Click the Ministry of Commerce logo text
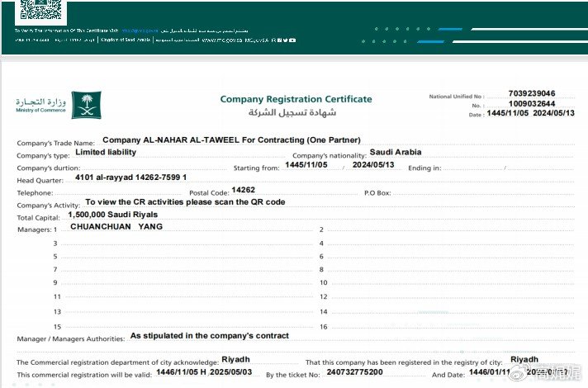The height and width of the screenshot is (388, 588). click(40, 105)
